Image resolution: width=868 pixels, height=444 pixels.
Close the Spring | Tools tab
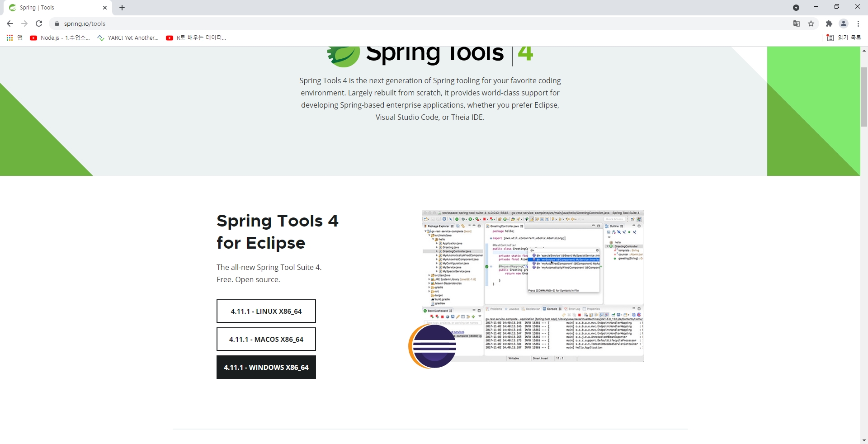105,8
